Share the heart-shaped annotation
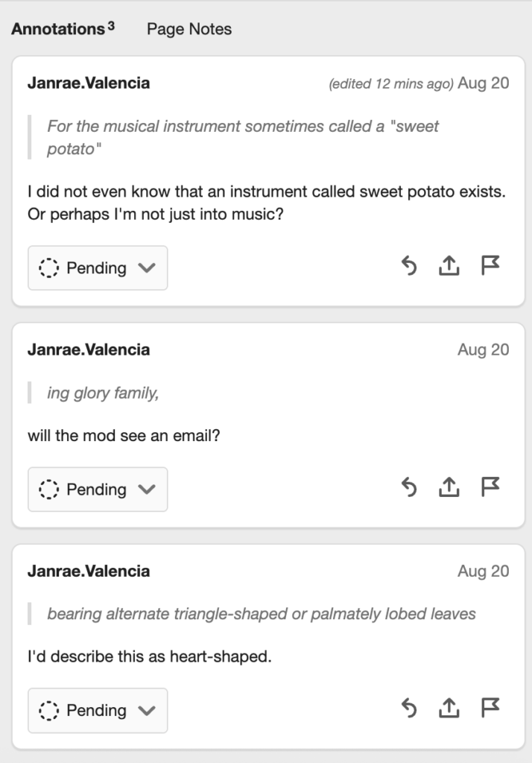The image size is (532, 763). (449, 709)
